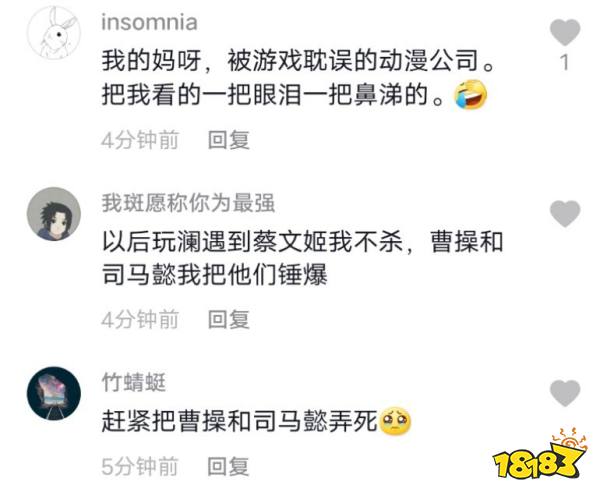Select the comment 赶紧把曹操和司马懿弄死
This screenshot has width=600, height=496.
click(x=240, y=421)
